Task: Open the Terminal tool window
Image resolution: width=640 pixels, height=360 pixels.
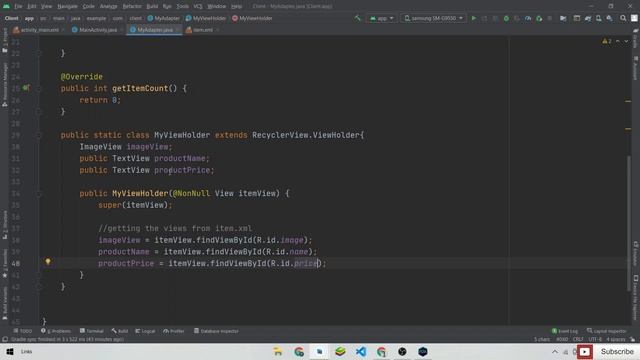Action: (x=91, y=331)
